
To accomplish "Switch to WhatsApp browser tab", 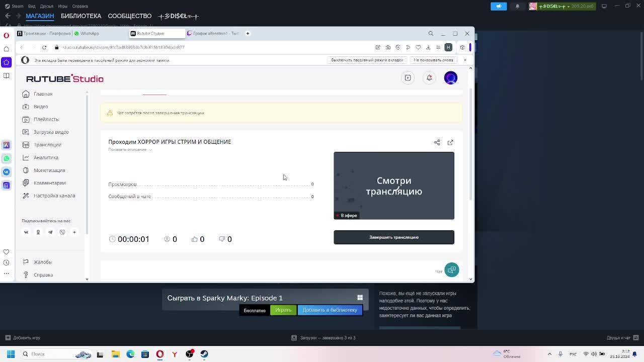I will click(101, 34).
